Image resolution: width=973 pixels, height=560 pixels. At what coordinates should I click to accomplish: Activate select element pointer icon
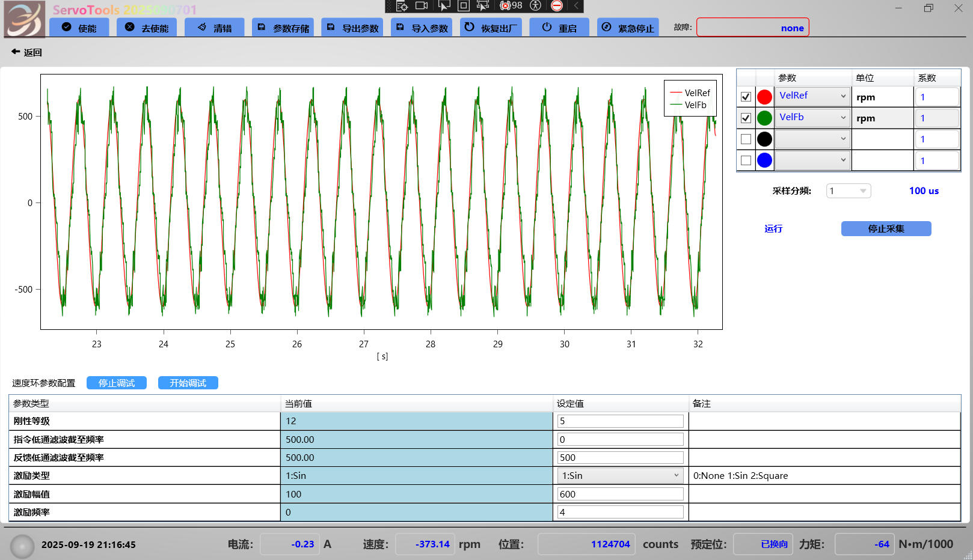(x=444, y=6)
